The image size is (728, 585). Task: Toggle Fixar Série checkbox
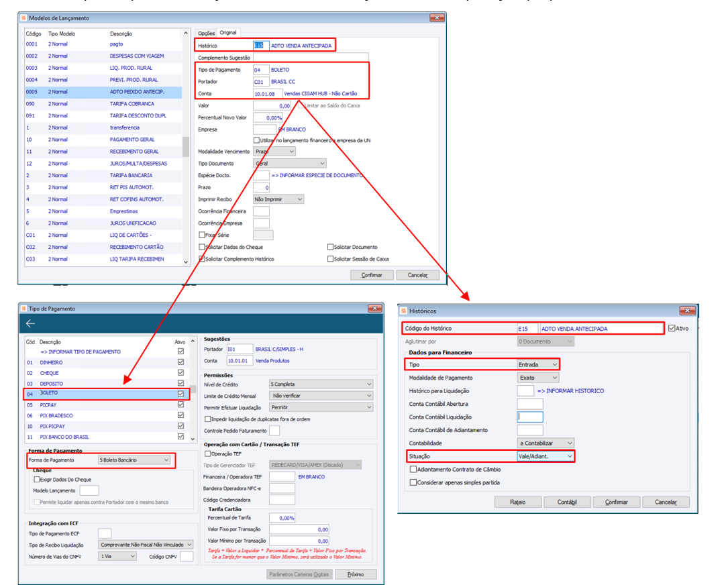click(x=201, y=235)
